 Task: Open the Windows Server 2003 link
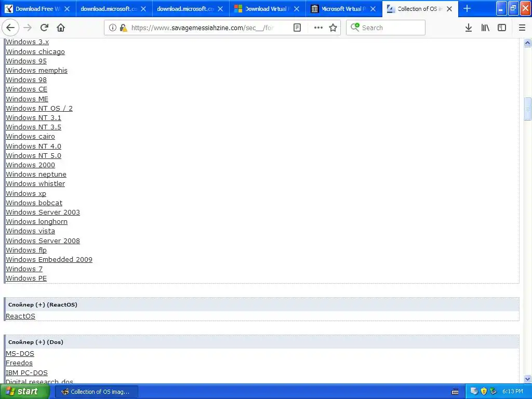click(43, 212)
